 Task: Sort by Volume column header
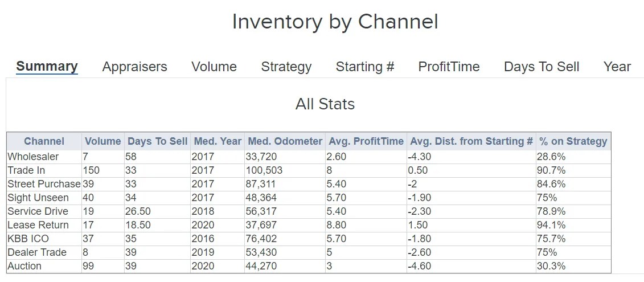coord(102,141)
